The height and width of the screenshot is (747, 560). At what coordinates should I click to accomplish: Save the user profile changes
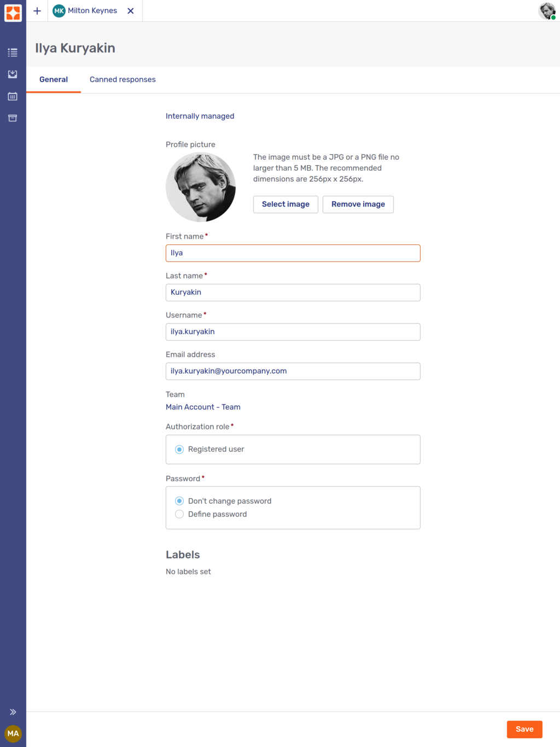pyautogui.click(x=524, y=729)
